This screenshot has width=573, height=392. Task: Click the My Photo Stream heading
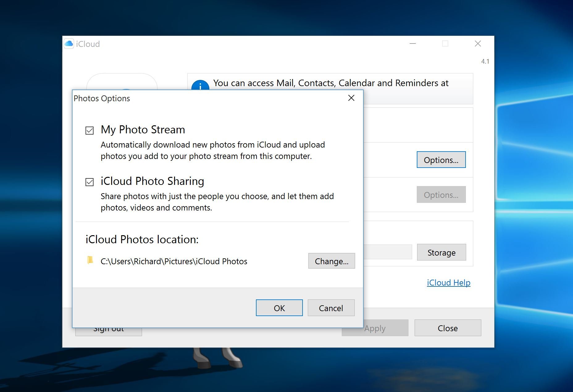(x=143, y=130)
